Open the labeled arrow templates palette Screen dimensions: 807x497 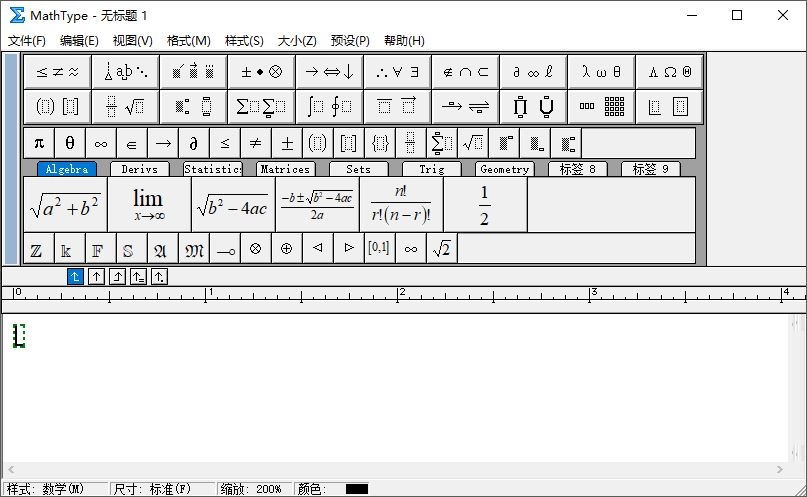465,106
